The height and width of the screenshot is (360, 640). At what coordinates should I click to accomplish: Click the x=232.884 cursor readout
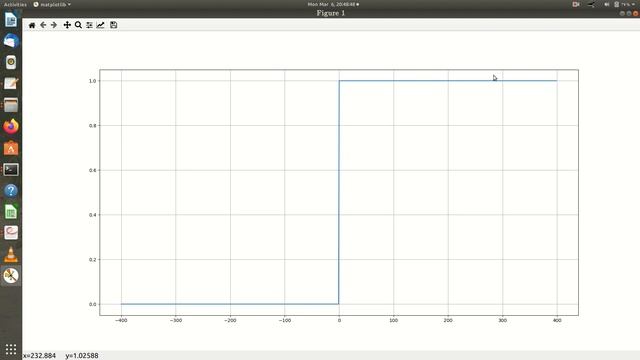(x=40, y=356)
